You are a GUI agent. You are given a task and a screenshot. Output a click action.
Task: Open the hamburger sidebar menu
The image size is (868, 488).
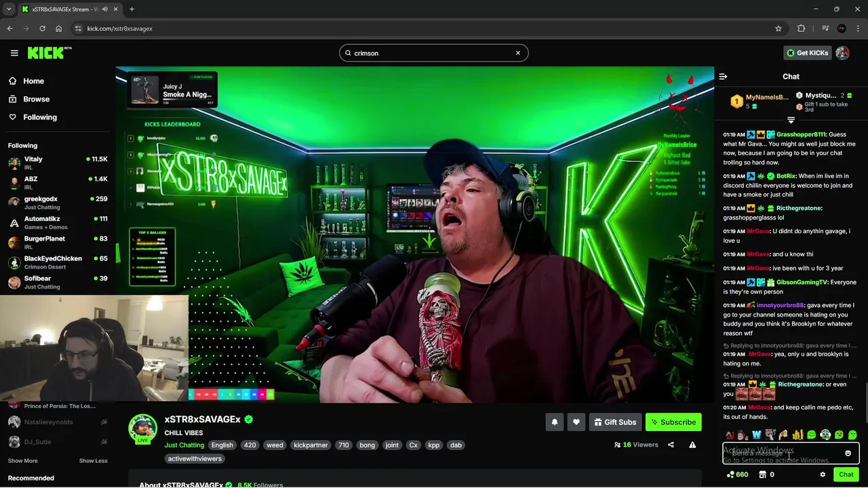14,53
